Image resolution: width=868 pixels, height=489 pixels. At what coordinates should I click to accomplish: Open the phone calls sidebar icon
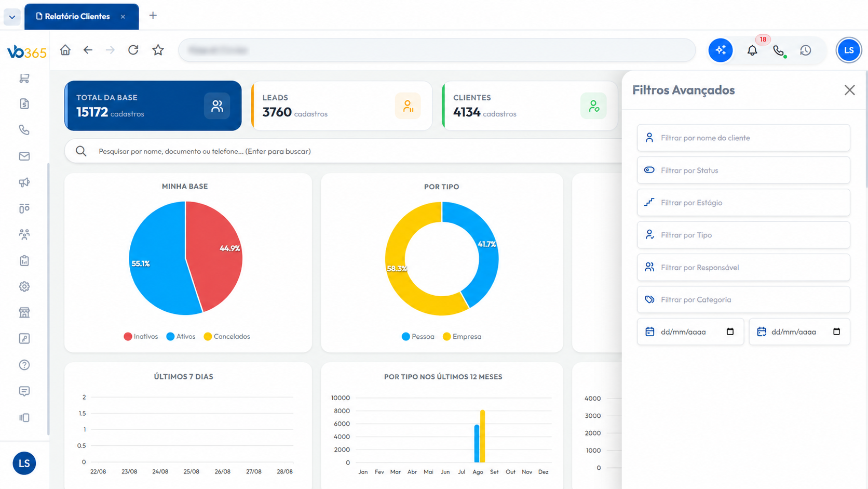coord(24,130)
